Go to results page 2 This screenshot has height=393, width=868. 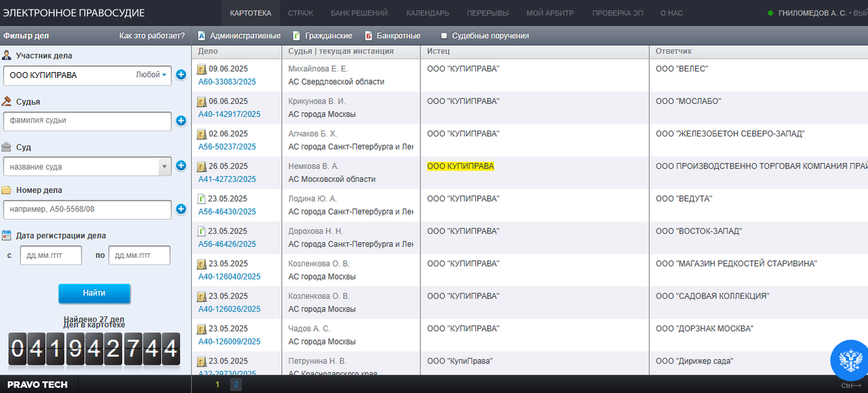[x=236, y=384]
